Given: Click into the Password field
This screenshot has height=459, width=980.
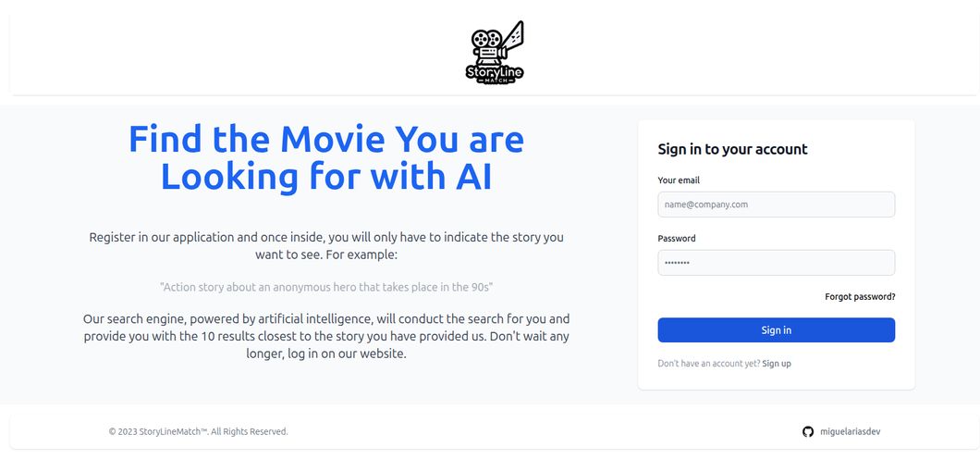Looking at the screenshot, I should (776, 263).
